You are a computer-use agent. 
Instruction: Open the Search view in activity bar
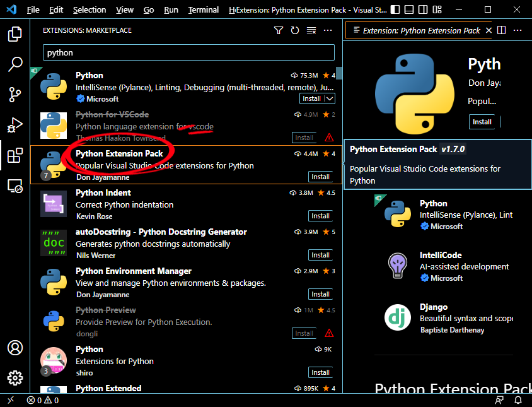click(15, 64)
